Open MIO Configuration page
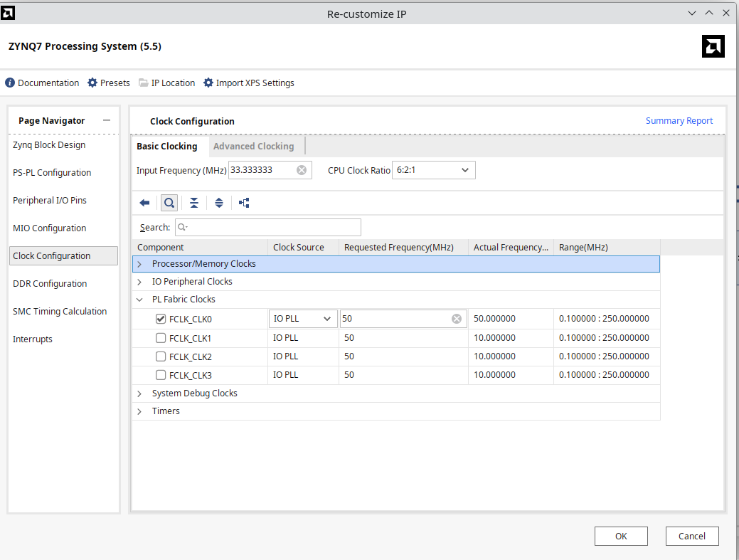The height and width of the screenshot is (560, 739). (50, 228)
